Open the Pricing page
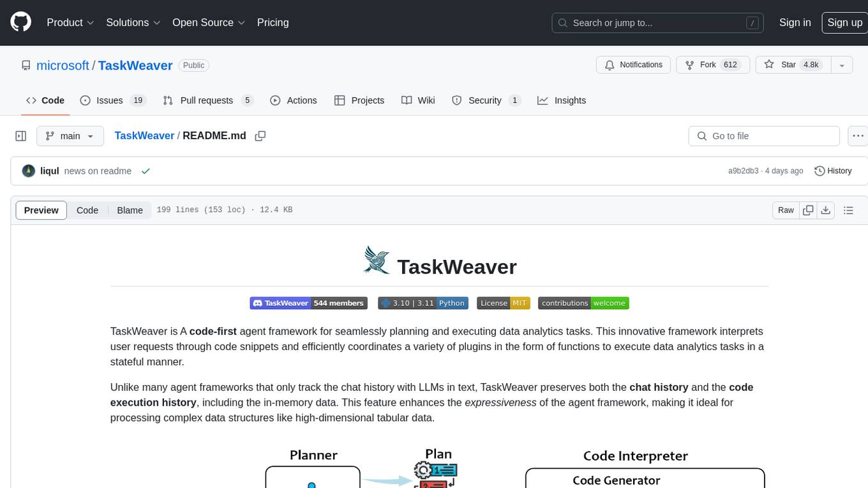The width and height of the screenshot is (868, 488). (x=273, y=22)
